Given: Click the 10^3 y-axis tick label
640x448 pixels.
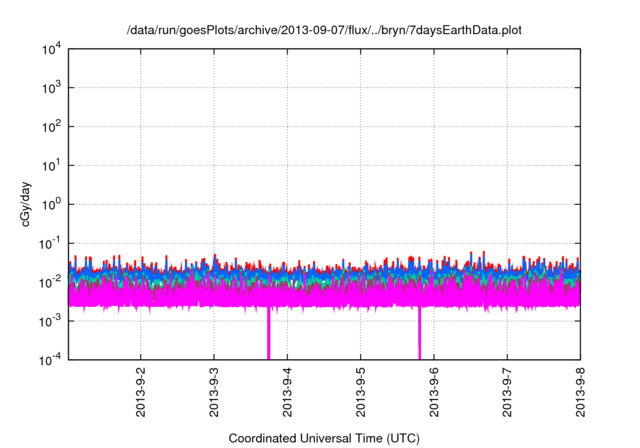Looking at the screenshot, I should click(52, 87).
